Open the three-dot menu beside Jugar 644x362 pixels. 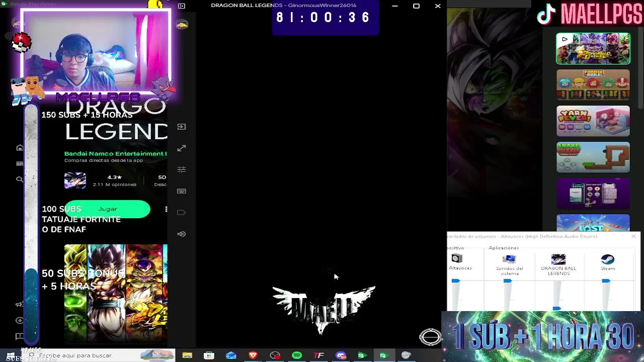tap(166, 209)
